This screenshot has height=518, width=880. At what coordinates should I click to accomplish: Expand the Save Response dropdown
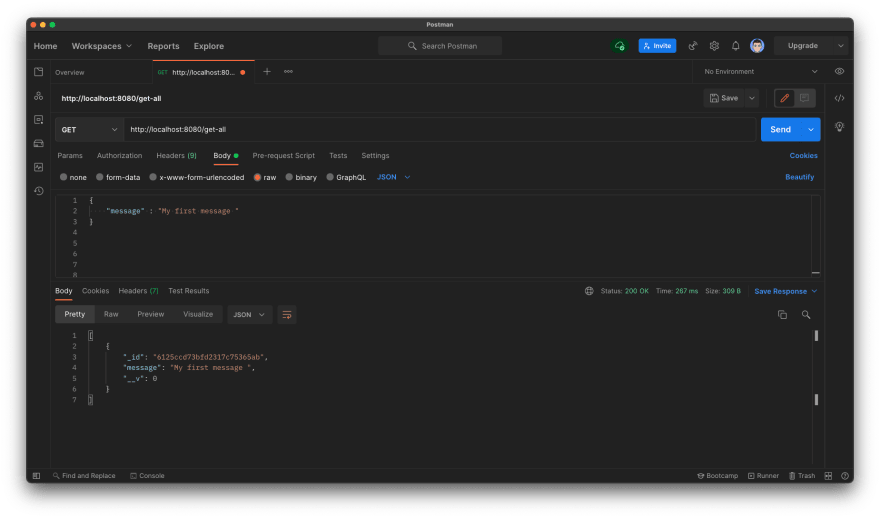[x=786, y=291]
